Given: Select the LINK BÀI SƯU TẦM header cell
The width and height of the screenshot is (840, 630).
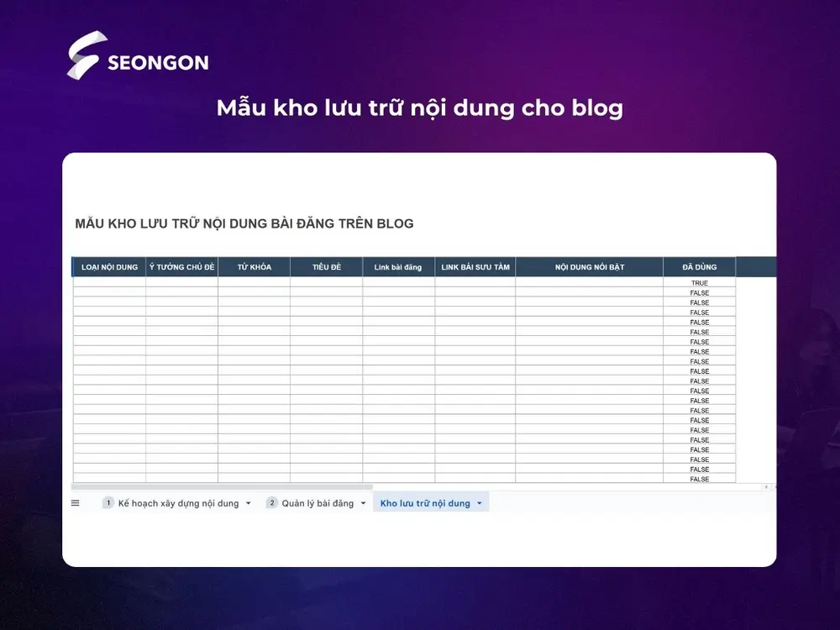Looking at the screenshot, I should coord(475,267).
